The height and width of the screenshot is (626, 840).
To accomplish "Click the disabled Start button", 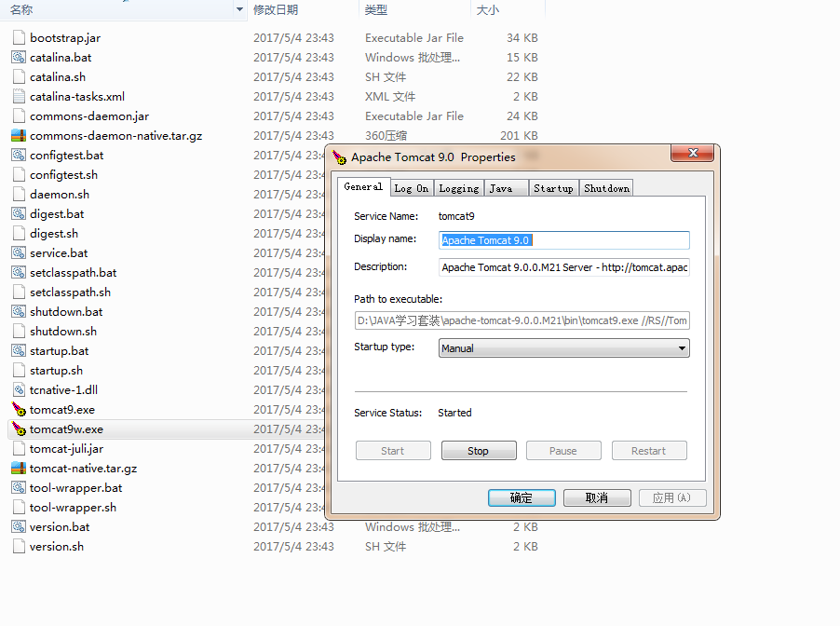I will click(393, 451).
